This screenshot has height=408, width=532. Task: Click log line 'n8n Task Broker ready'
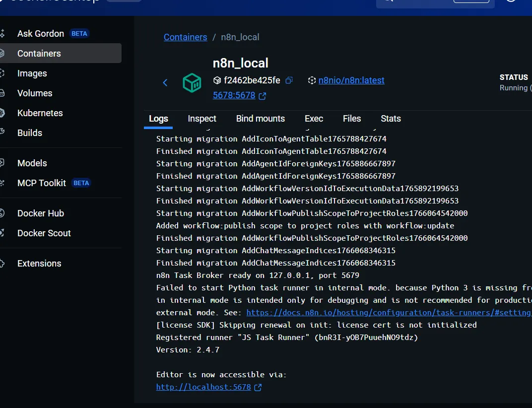[258, 275]
